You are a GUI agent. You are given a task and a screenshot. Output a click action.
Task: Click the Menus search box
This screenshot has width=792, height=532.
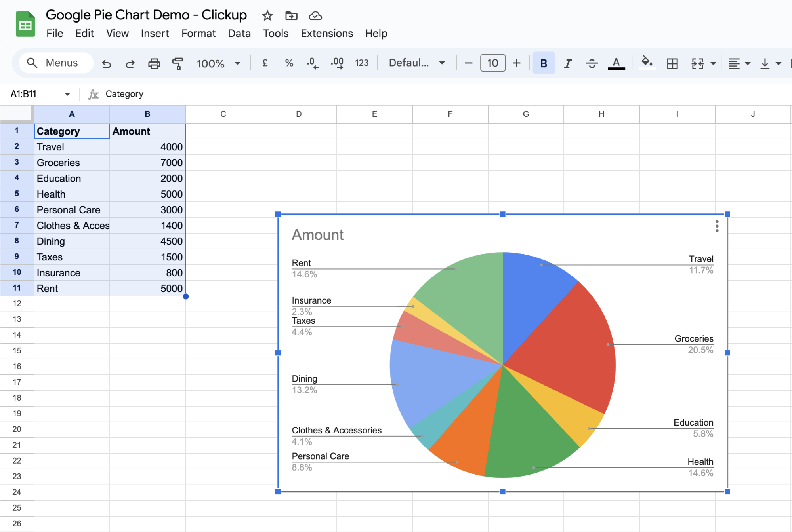55,63
